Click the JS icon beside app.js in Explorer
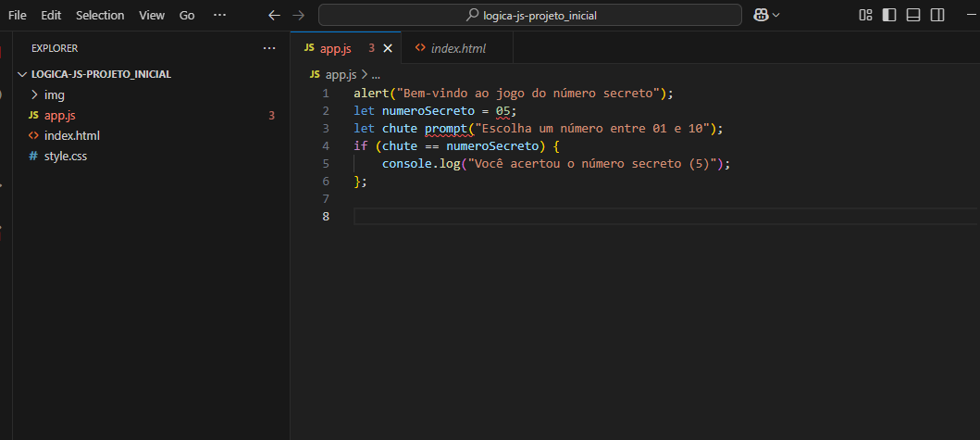 33,115
